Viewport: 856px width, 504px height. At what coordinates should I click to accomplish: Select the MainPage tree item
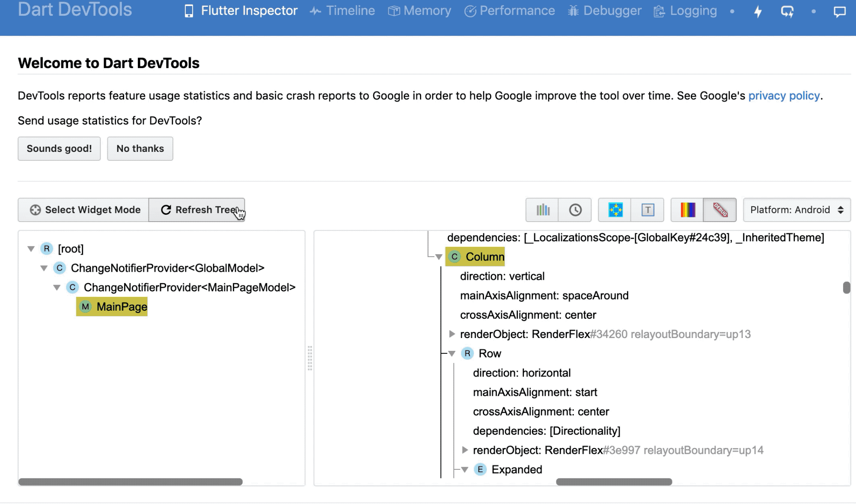coord(112,307)
